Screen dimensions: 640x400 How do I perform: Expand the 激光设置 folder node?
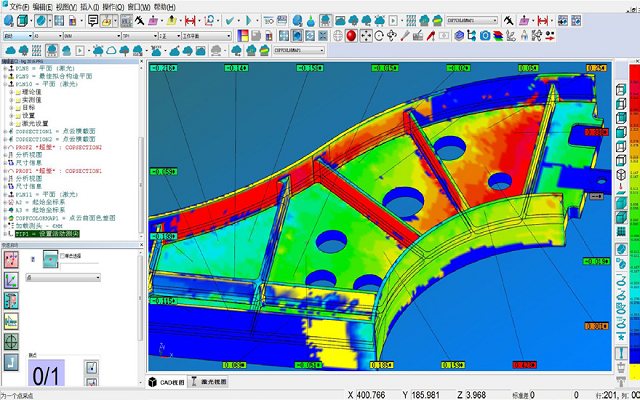pos(11,123)
